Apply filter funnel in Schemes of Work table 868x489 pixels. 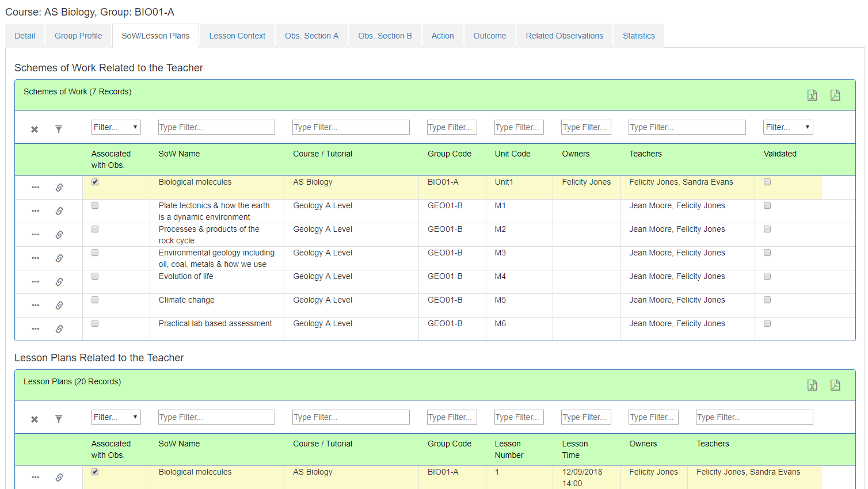coord(59,129)
